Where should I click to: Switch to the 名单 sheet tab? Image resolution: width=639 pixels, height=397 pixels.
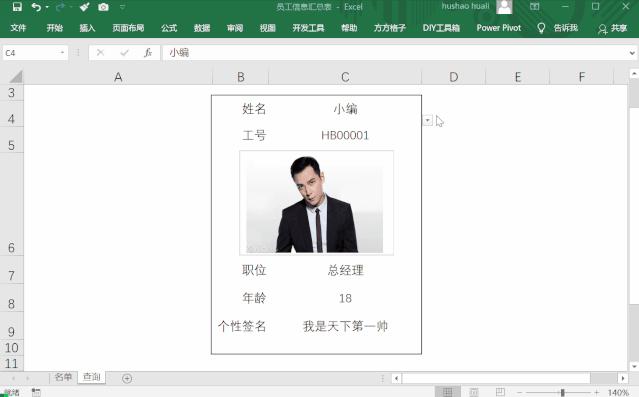[x=63, y=377]
